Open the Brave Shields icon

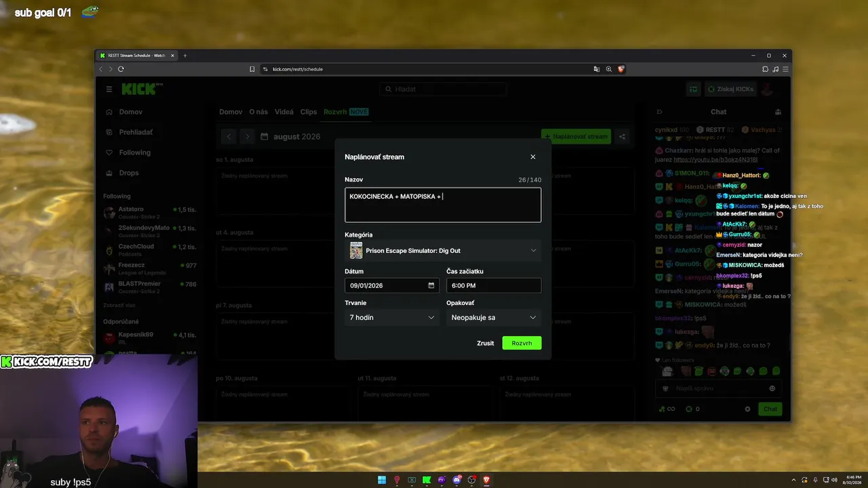(620, 69)
